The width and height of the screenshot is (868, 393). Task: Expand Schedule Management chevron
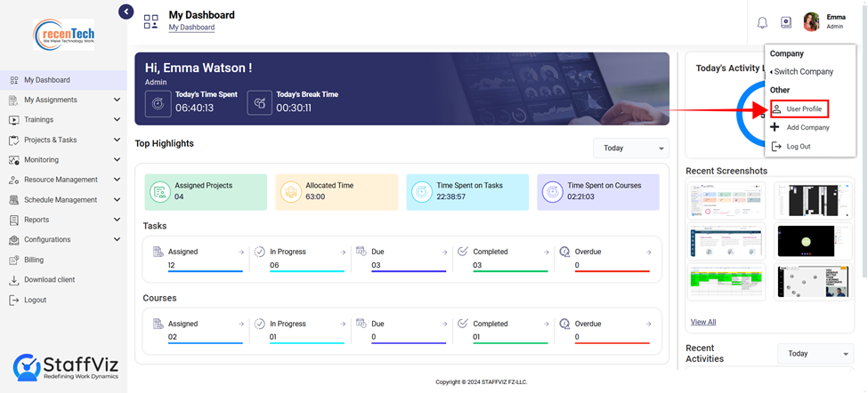117,199
